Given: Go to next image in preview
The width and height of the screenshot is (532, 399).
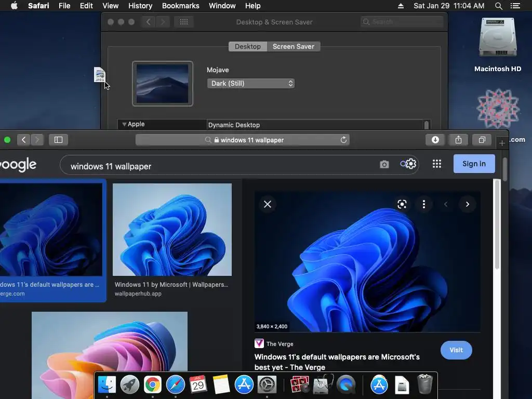Looking at the screenshot, I should (x=467, y=204).
